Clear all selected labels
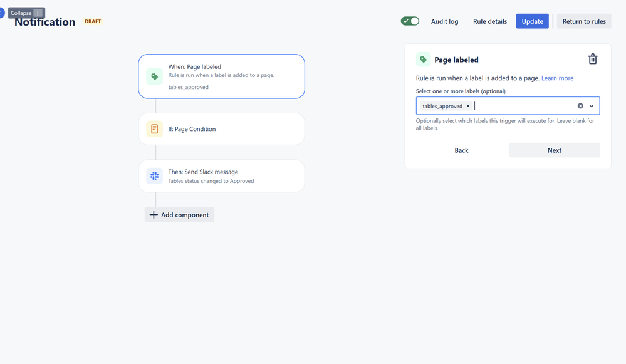Screen dimensions: 626x364 [580, 106]
